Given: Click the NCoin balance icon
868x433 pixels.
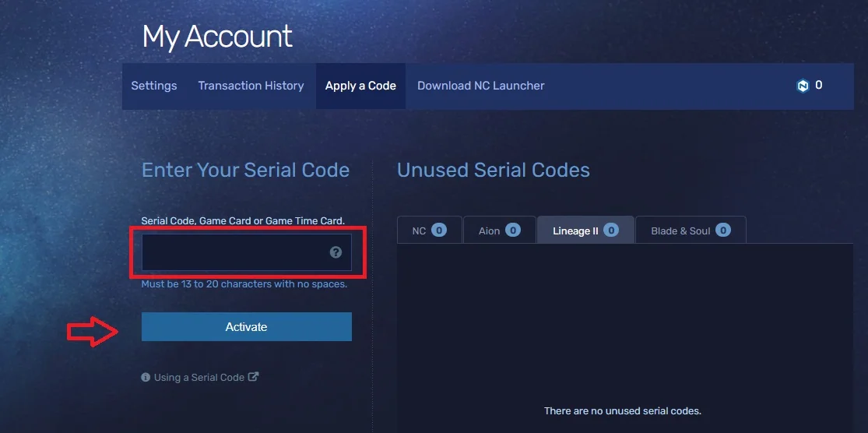Looking at the screenshot, I should coord(803,86).
